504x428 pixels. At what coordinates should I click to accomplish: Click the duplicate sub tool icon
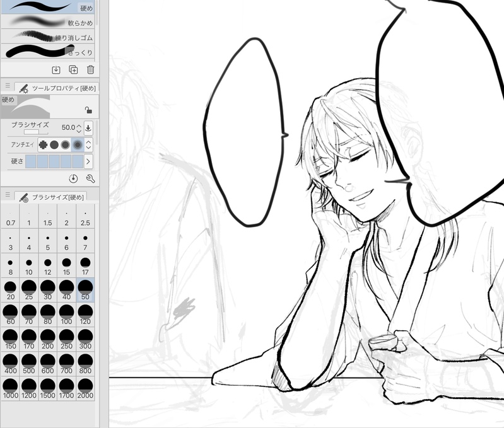pyautogui.click(x=73, y=70)
